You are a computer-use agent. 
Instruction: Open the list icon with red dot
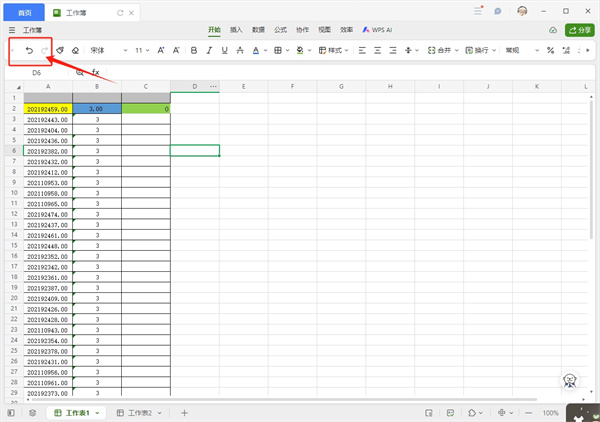pyautogui.click(x=478, y=11)
